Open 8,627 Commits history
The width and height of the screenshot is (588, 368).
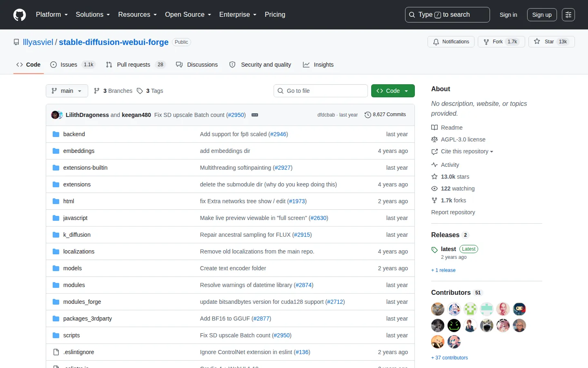385,115
